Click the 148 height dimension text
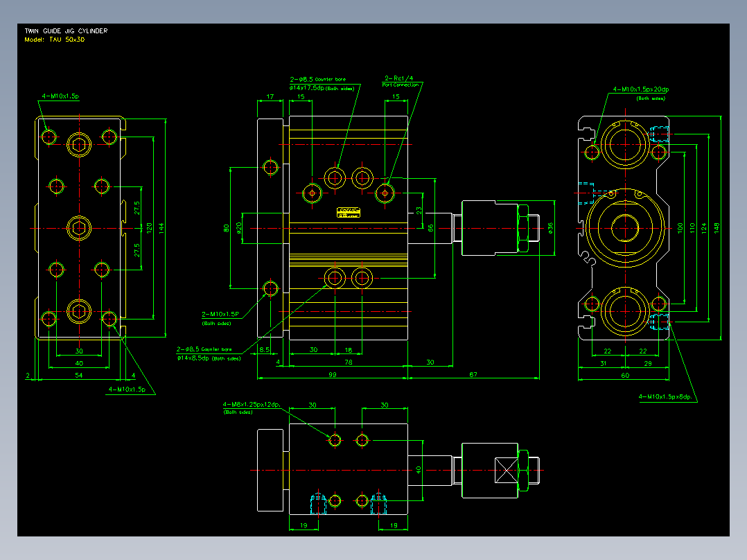Screen dimensions: 747x560 (717, 228)
